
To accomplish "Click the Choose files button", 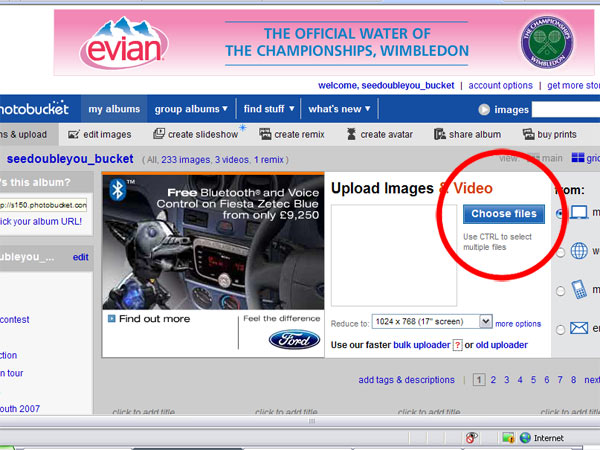I will [x=503, y=214].
